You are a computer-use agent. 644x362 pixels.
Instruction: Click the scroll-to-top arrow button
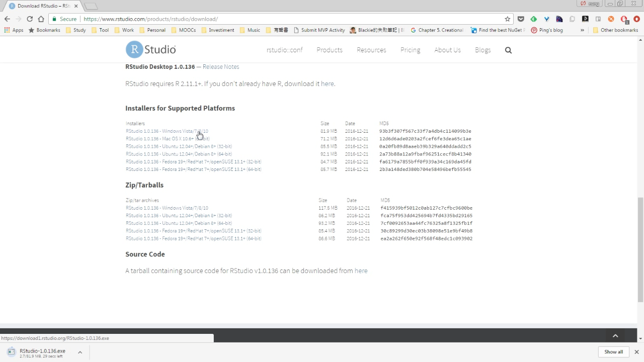pyautogui.click(x=615, y=336)
